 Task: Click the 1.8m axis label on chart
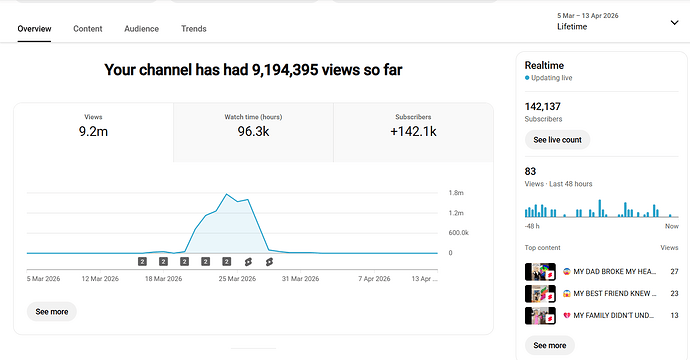(x=456, y=193)
